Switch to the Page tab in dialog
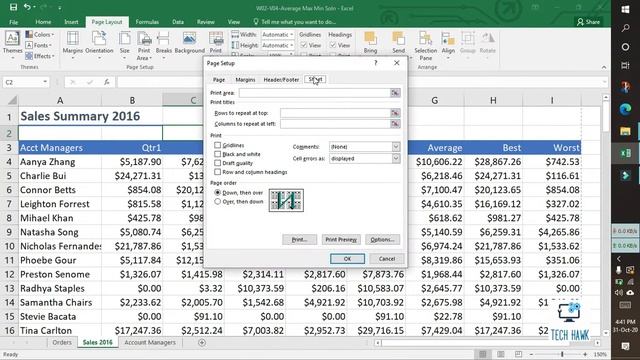Image resolution: width=640 pixels, height=360 pixels. click(x=219, y=80)
